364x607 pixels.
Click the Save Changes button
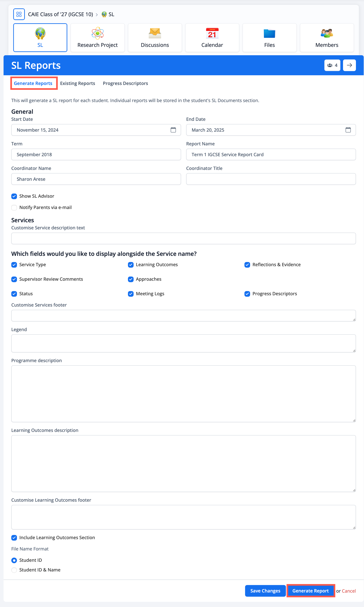pos(265,591)
